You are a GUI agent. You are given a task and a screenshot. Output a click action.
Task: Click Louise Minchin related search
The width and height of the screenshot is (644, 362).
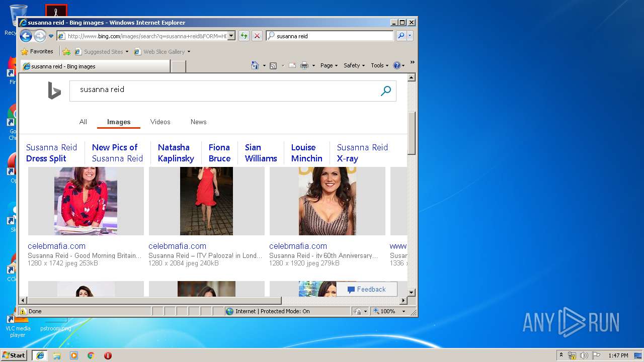(x=306, y=153)
